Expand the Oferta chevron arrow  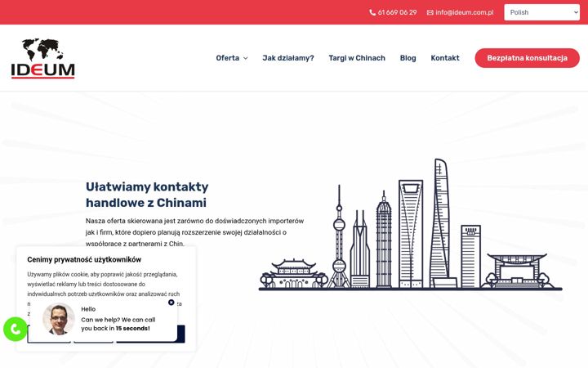[x=246, y=58]
